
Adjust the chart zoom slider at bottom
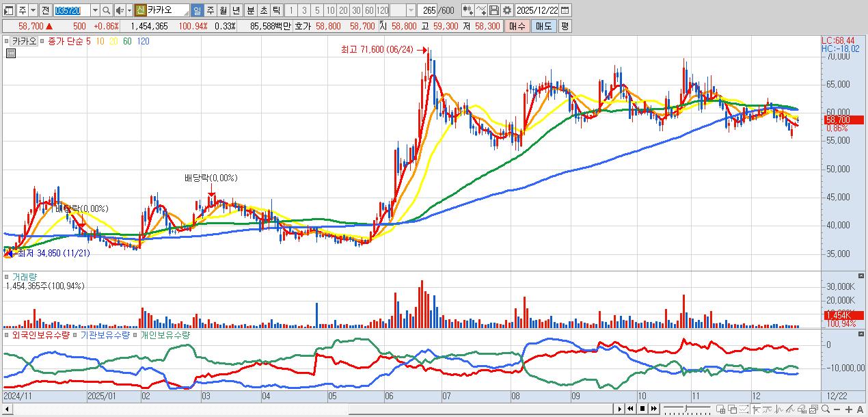pyautogui.click(x=686, y=409)
